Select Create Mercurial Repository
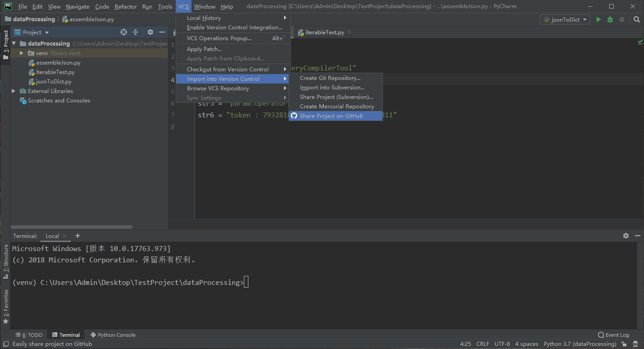 (x=336, y=106)
